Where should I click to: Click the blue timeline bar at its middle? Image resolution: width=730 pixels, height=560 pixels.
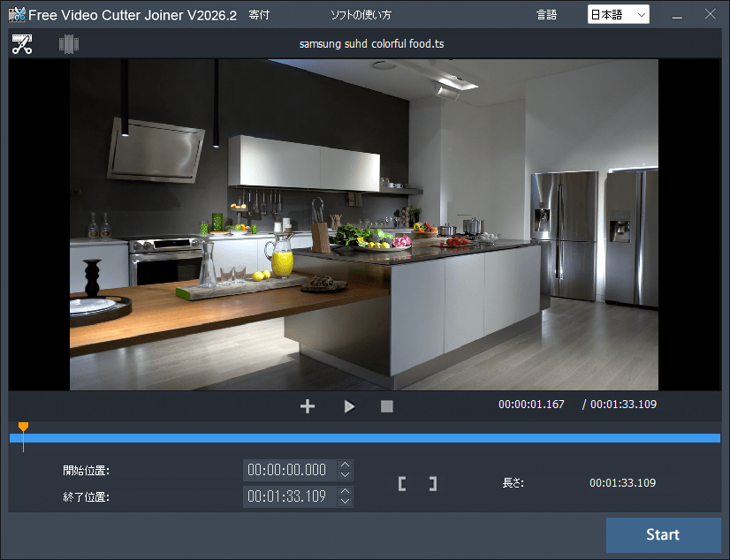click(x=365, y=438)
